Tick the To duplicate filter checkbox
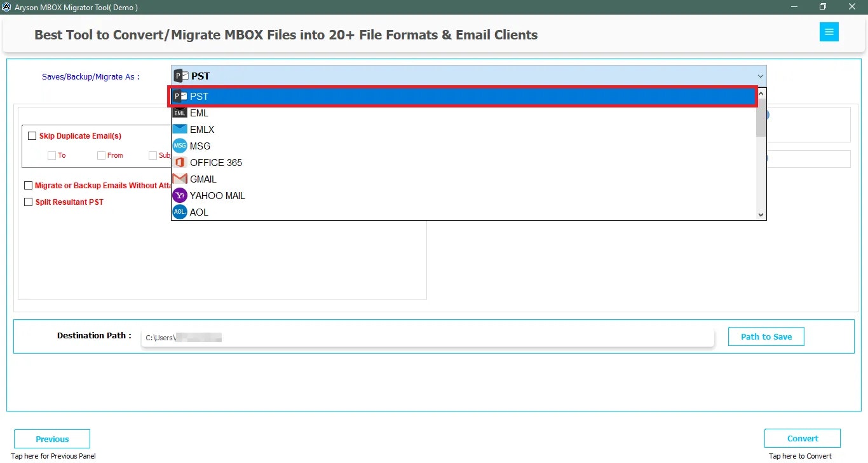 pyautogui.click(x=52, y=155)
